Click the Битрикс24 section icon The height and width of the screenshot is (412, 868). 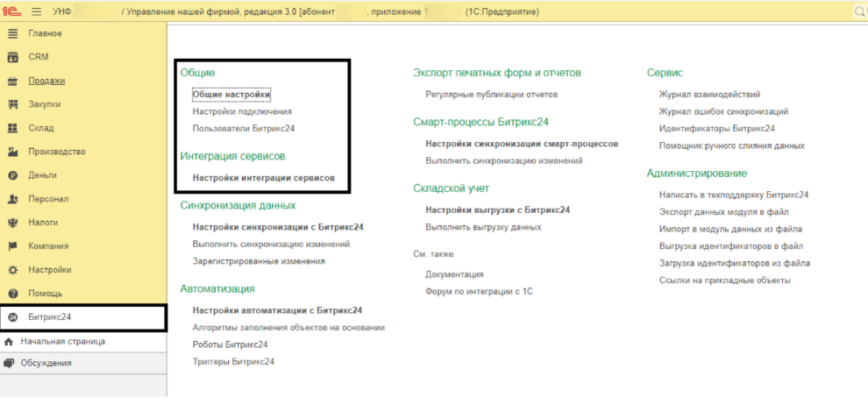[x=13, y=317]
